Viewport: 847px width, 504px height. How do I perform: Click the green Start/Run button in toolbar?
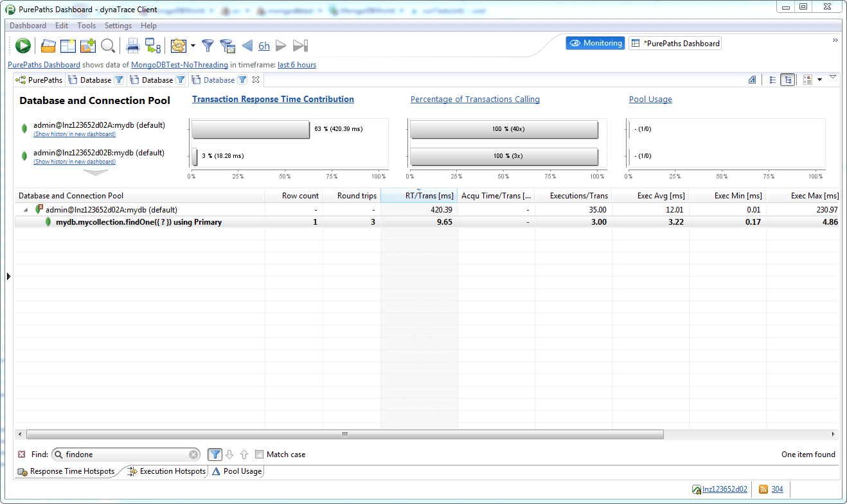coord(23,46)
